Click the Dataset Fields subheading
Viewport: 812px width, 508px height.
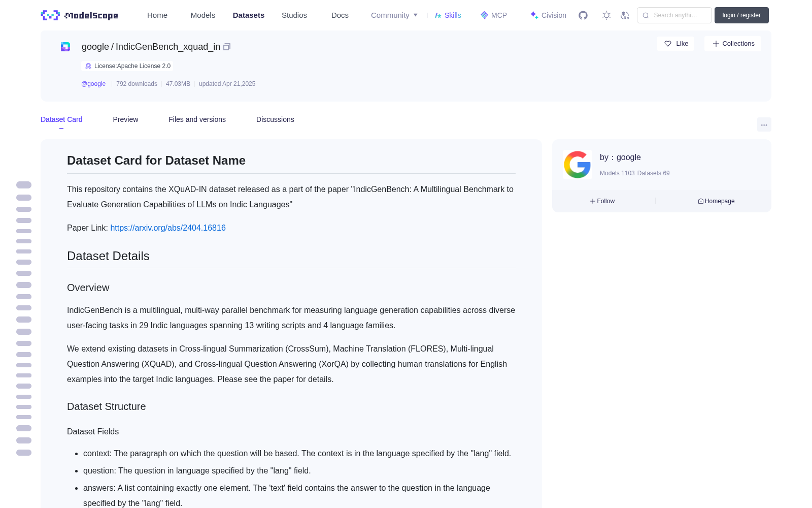[93, 431]
